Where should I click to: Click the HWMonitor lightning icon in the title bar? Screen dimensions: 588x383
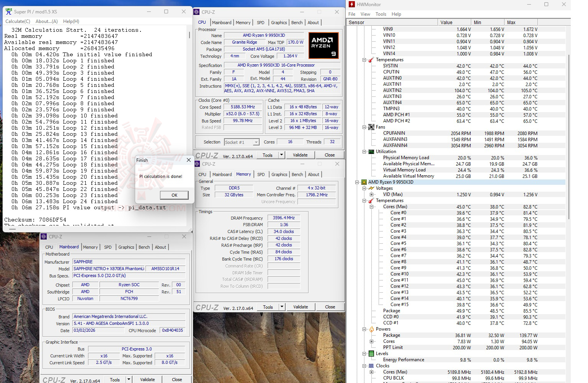click(x=352, y=5)
